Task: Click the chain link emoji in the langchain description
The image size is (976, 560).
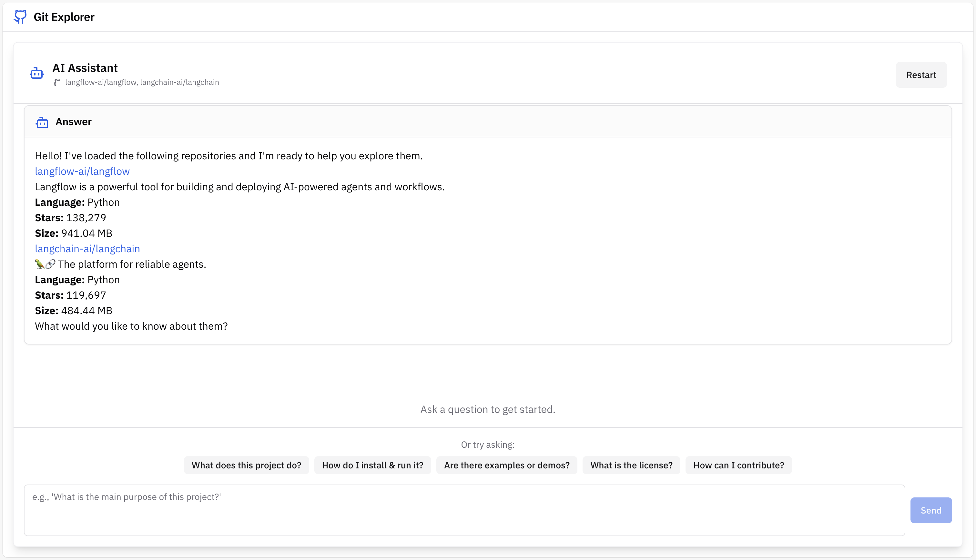Action: [50, 264]
